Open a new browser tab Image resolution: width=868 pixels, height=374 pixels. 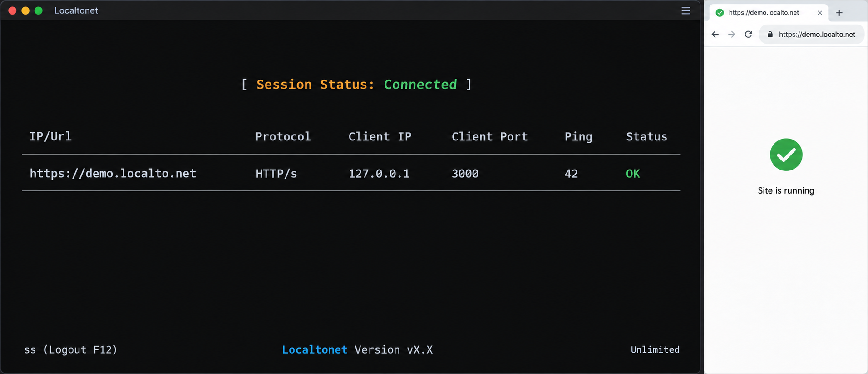click(839, 13)
